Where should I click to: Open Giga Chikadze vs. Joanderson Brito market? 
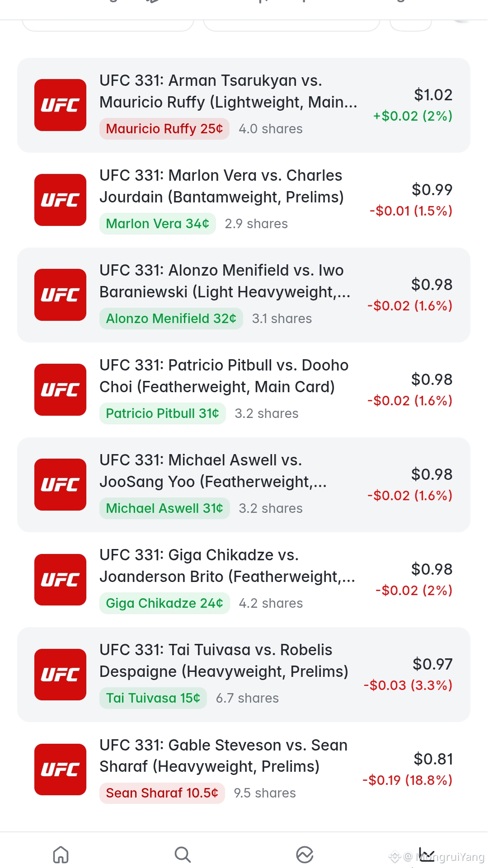tap(244, 580)
